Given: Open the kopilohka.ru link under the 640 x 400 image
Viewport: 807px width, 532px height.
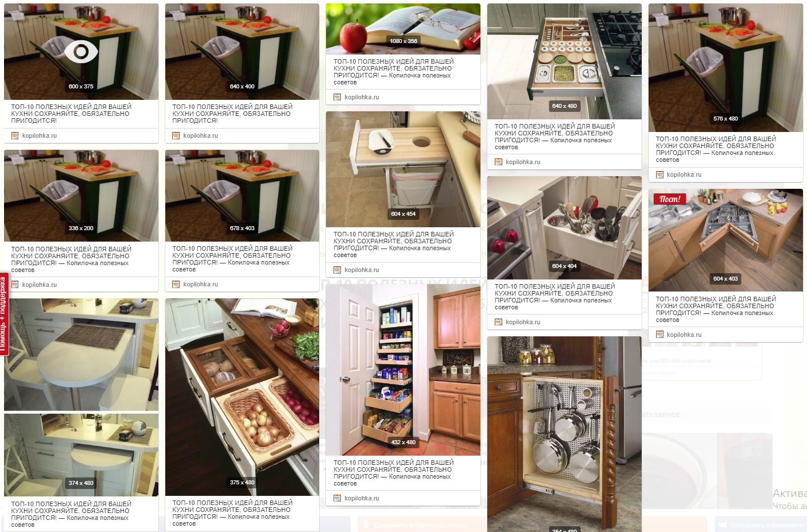Looking at the screenshot, I should [200, 136].
